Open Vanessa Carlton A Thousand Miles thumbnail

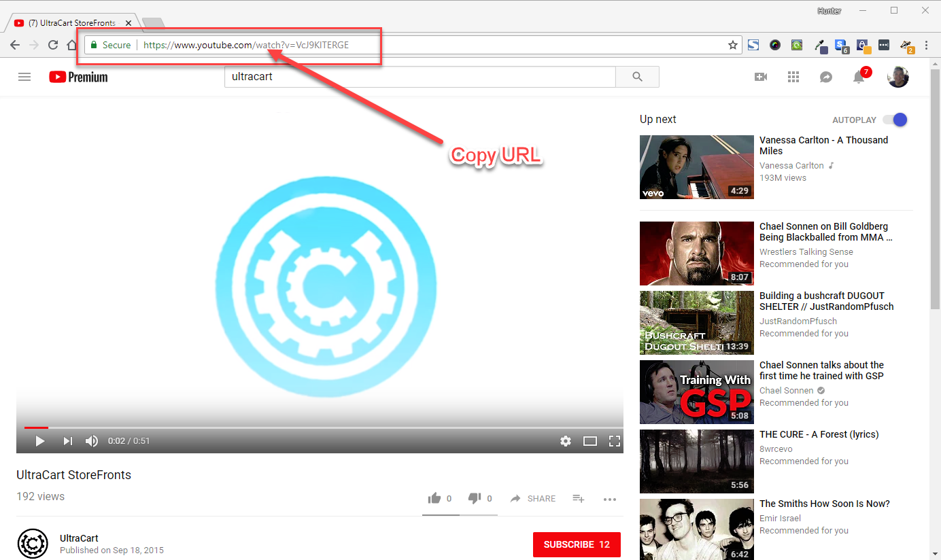point(696,167)
